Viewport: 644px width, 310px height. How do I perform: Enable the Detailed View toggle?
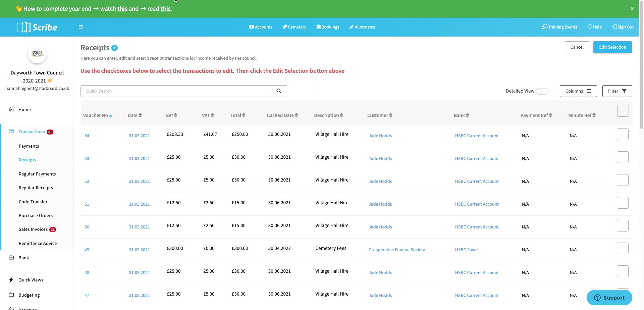click(x=543, y=91)
